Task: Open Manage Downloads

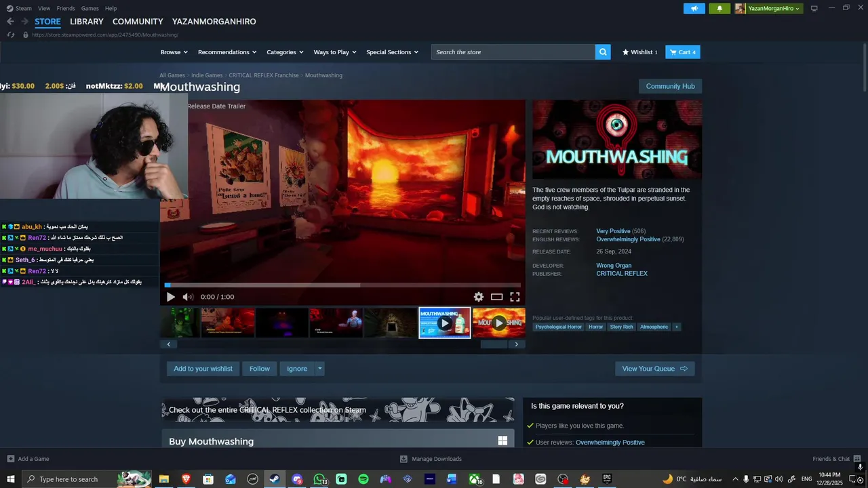Action: click(431, 459)
